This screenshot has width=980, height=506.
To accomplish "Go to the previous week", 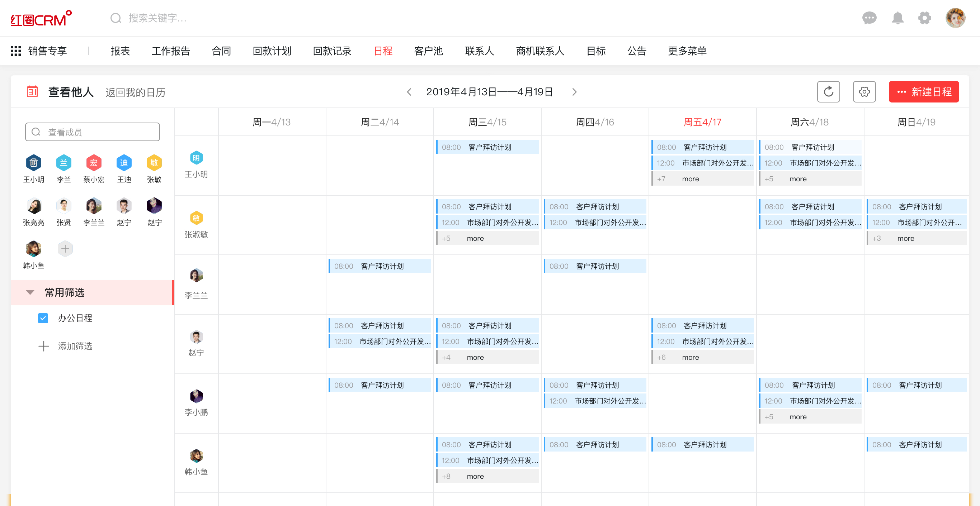I will [409, 92].
